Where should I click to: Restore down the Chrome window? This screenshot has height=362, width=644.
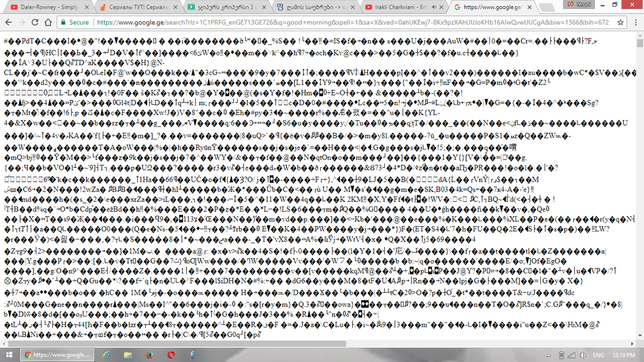coord(615,4)
